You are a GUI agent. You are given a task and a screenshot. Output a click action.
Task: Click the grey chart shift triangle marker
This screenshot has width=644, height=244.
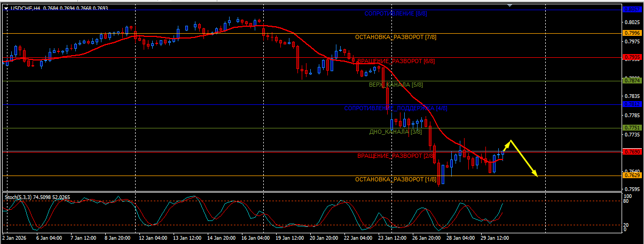coord(509,5)
